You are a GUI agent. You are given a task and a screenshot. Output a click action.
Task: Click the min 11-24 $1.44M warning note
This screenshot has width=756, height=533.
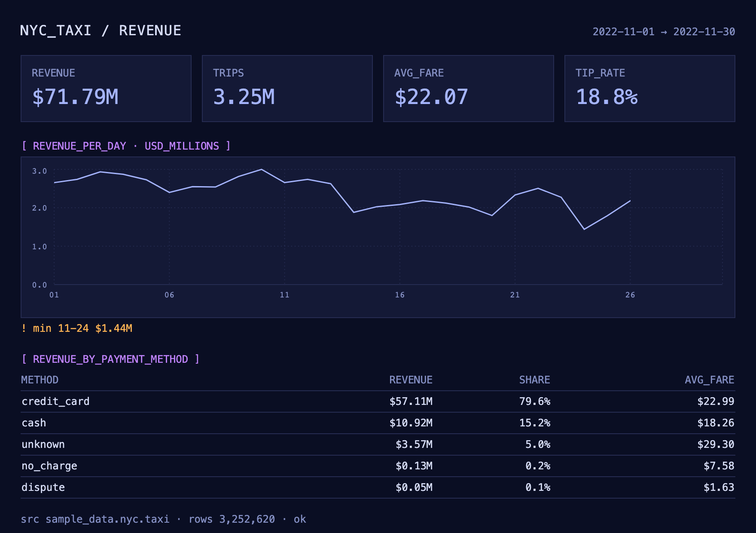tap(77, 328)
